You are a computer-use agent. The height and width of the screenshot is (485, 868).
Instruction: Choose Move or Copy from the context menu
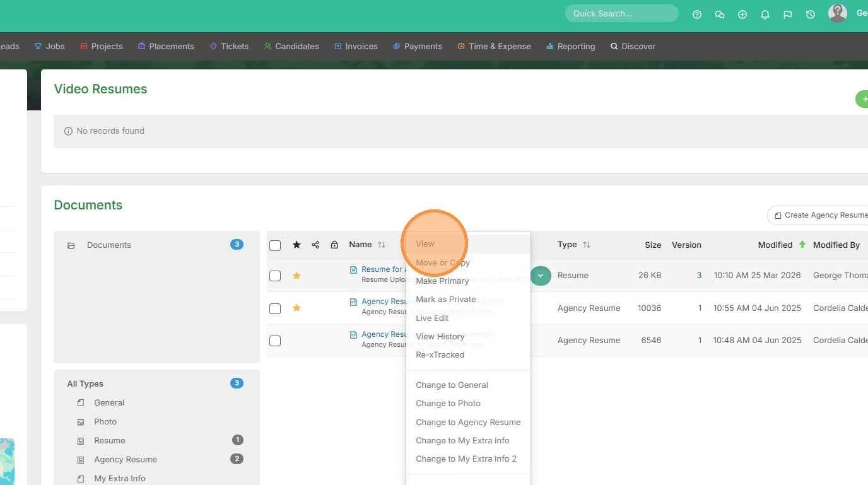tap(468, 263)
